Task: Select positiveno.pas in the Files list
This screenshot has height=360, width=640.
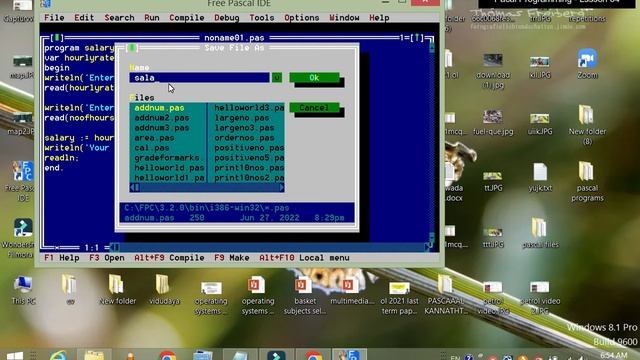Action: 249,148
